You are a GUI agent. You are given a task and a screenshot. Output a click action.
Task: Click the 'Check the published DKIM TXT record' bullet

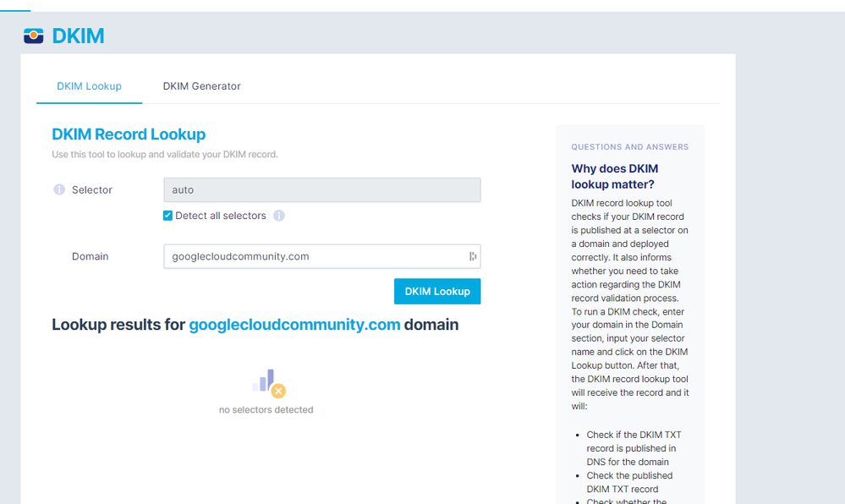pyautogui.click(x=629, y=483)
